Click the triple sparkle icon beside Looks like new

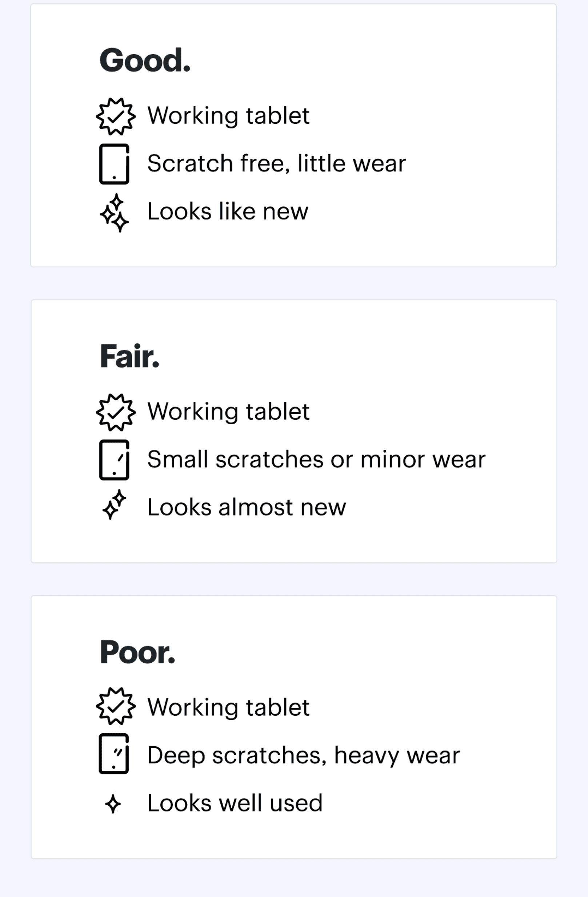coord(115,213)
